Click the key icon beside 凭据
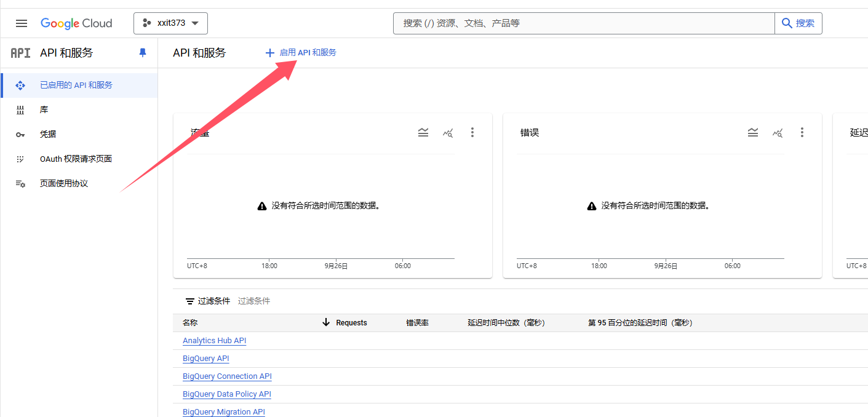The height and width of the screenshot is (417, 868). [20, 135]
